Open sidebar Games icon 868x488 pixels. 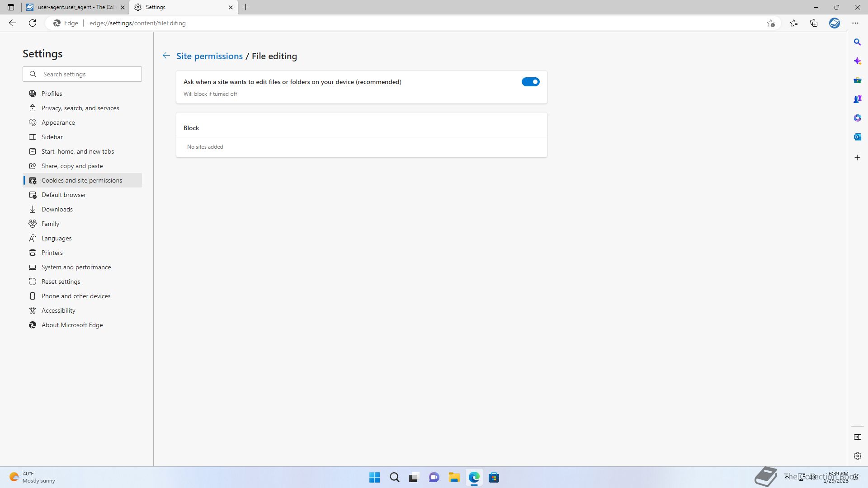857,99
